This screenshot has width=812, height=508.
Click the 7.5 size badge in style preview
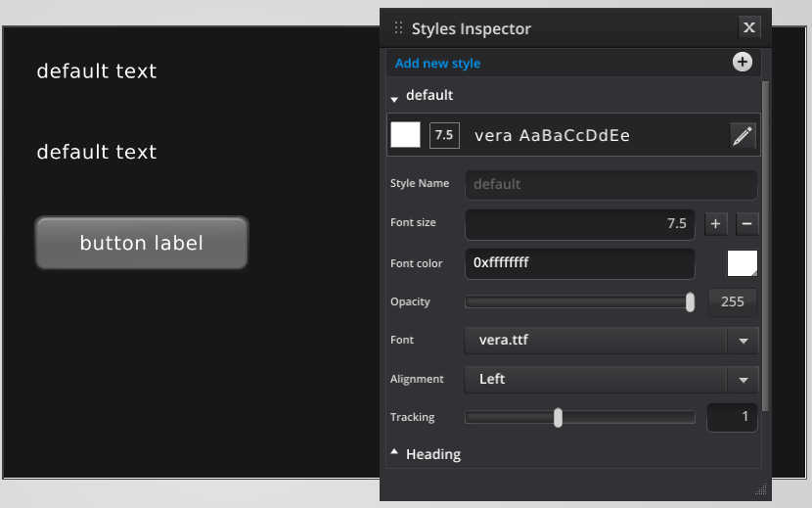444,135
